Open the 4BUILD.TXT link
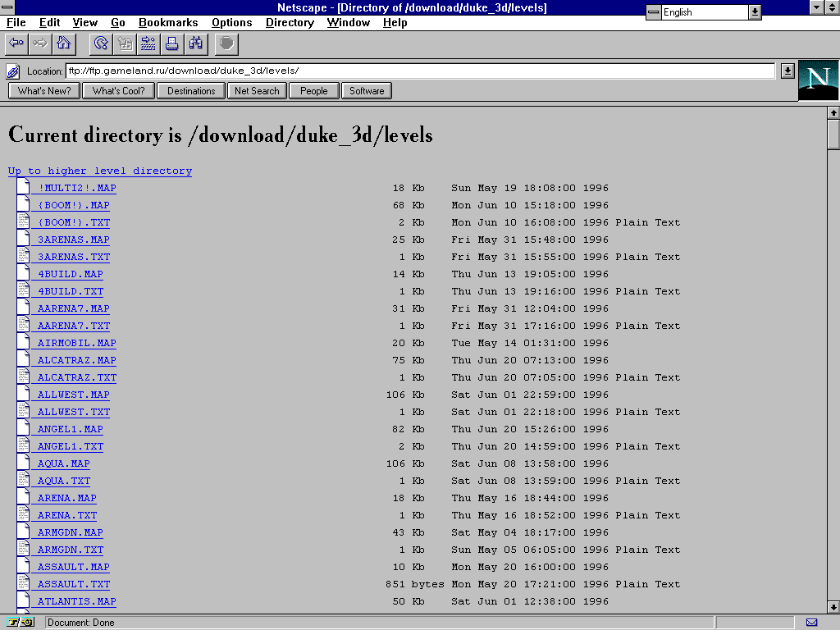The image size is (840, 630). point(71,291)
